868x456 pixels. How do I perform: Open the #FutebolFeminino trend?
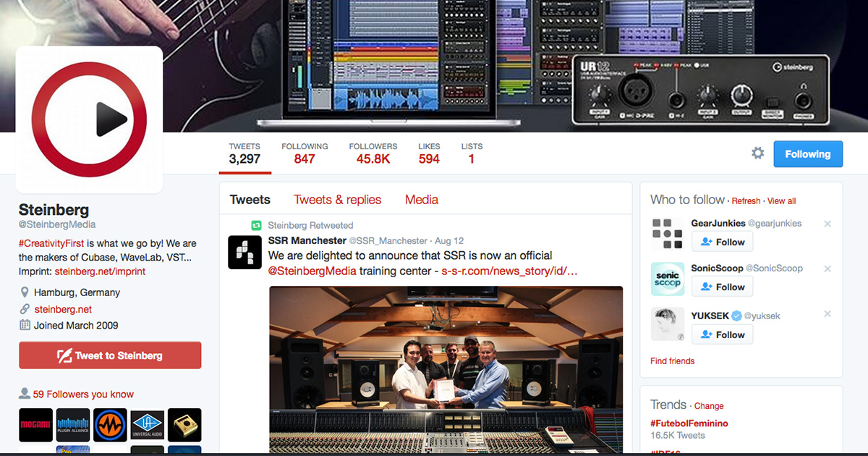pos(689,423)
